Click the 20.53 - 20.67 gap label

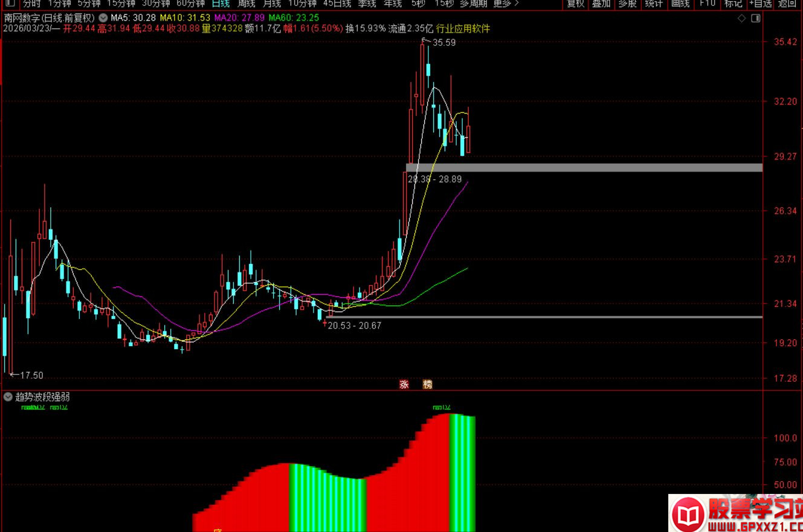[354, 325]
